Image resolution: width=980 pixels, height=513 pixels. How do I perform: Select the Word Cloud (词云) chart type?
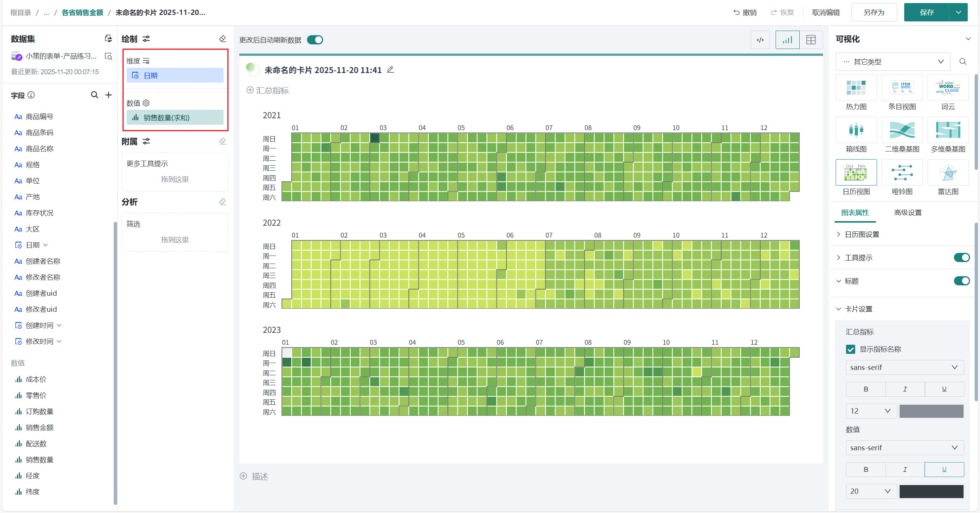point(948,88)
